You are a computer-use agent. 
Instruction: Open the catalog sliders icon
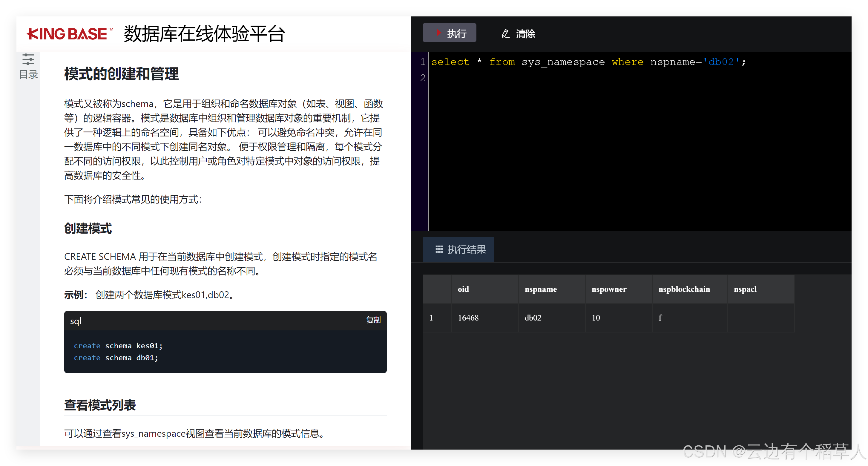pos(28,59)
